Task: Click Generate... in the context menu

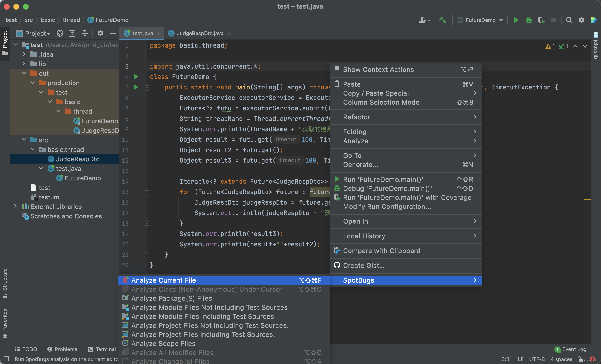Action: point(406,165)
